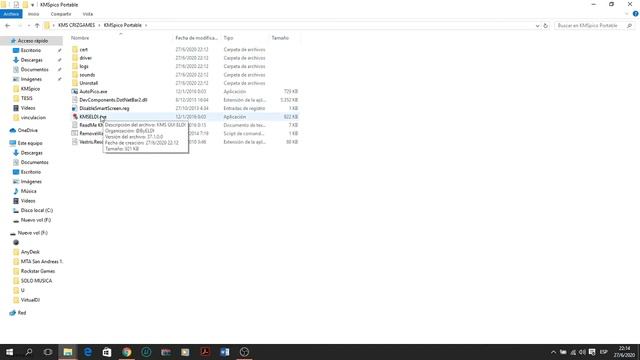Go up one folder level arrow
640x360 pixels.
(x=37, y=25)
